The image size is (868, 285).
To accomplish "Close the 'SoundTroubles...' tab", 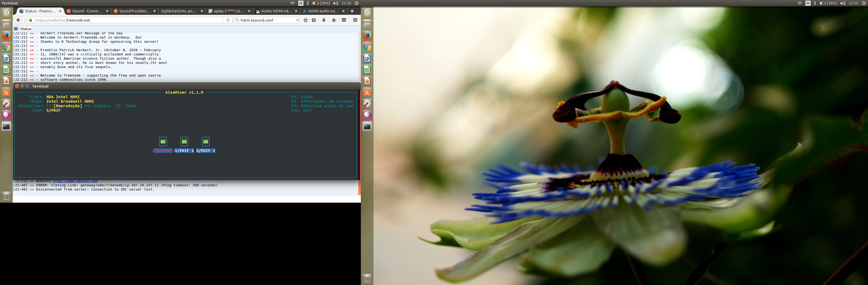I will [154, 11].
